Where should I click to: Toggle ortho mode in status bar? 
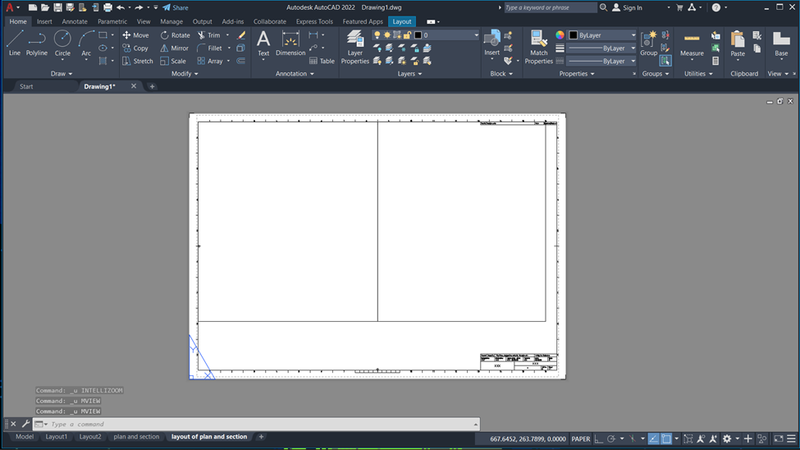pyautogui.click(x=598, y=439)
